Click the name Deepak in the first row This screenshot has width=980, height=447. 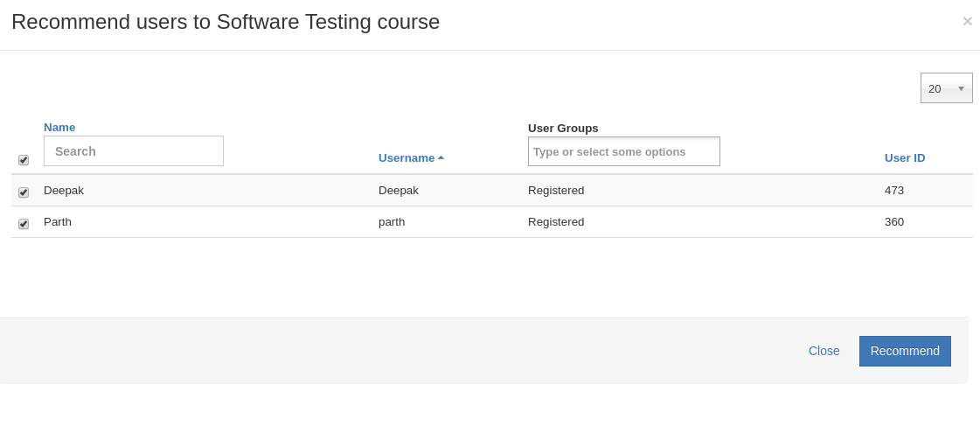pyautogui.click(x=64, y=191)
